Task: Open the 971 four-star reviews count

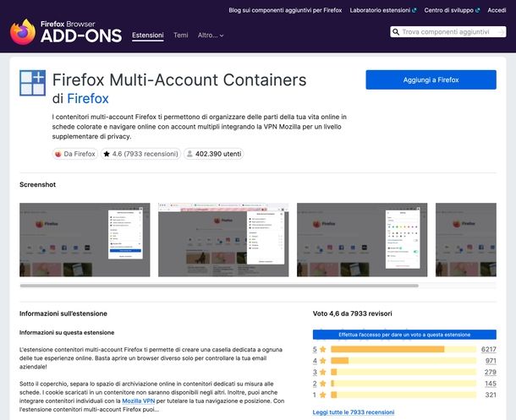Action: pyautogui.click(x=491, y=361)
